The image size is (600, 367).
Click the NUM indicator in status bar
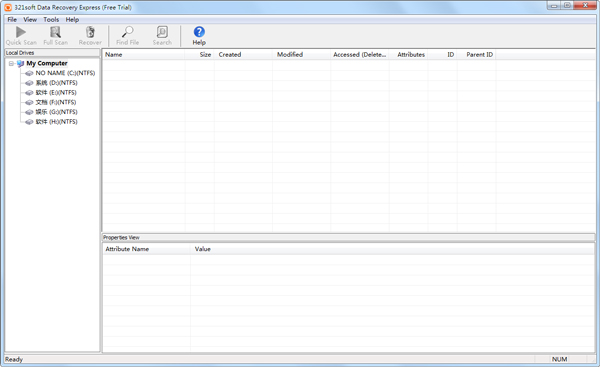[x=559, y=359]
